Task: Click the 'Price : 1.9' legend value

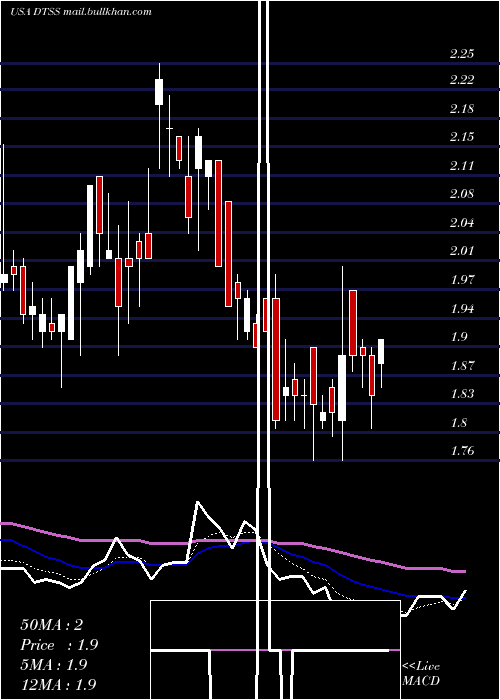Action: pos(59,645)
